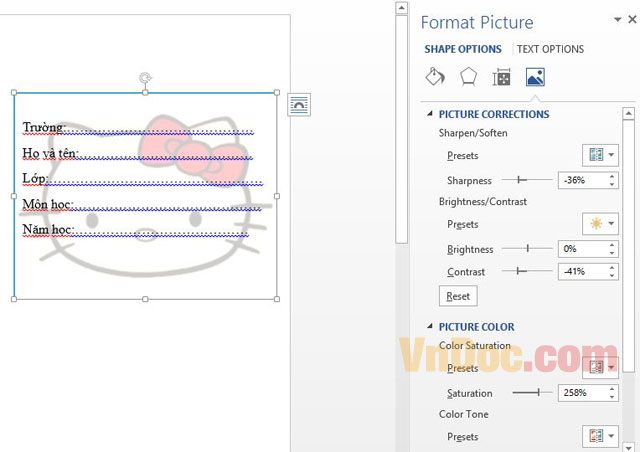Click the Layout Options icon beside picture
The image size is (640, 452).
(x=299, y=105)
